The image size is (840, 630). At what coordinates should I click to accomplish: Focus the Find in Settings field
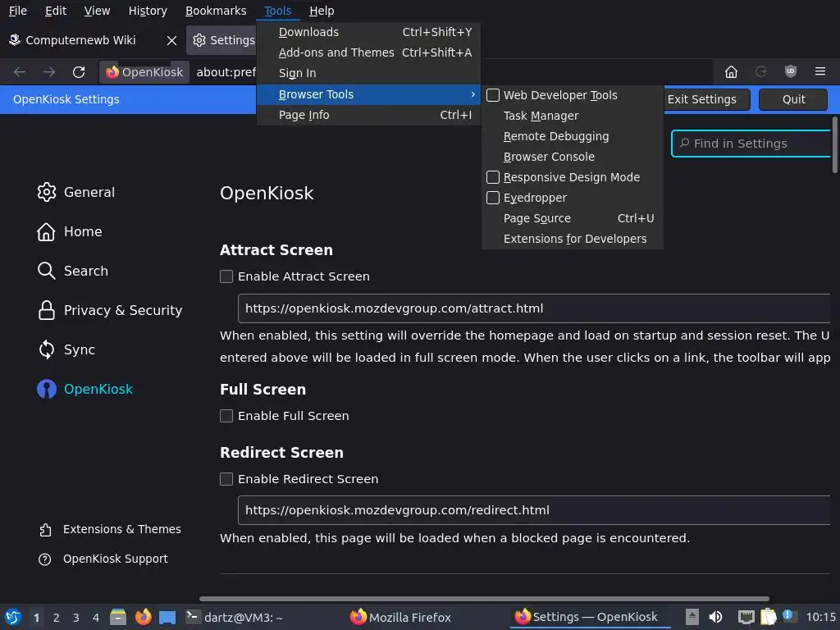[x=751, y=144]
